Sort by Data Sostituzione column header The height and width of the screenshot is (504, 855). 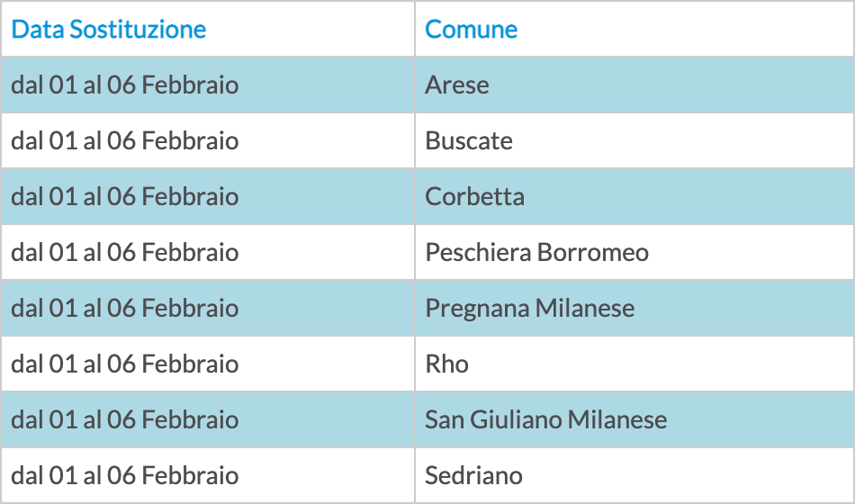tap(109, 30)
